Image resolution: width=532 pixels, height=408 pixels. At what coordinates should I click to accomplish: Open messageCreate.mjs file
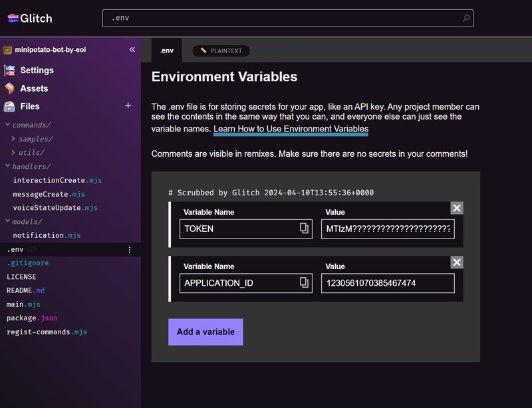pos(49,194)
